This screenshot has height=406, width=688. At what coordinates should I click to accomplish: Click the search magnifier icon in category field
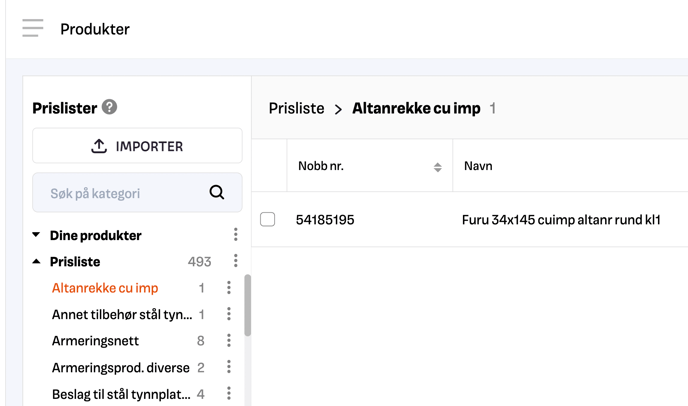point(217,192)
